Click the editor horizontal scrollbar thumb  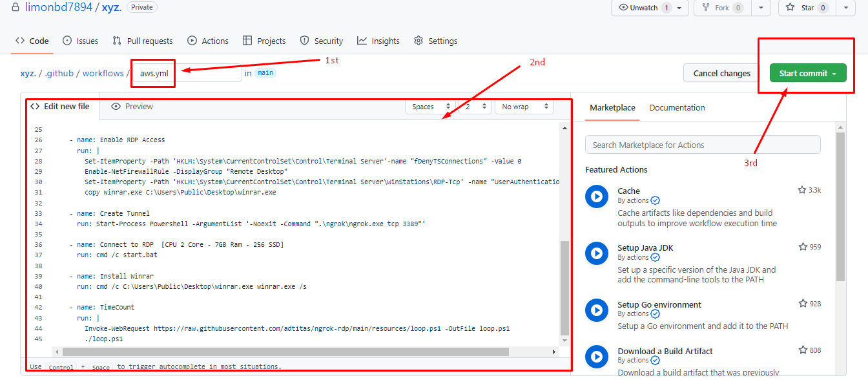pos(286,352)
